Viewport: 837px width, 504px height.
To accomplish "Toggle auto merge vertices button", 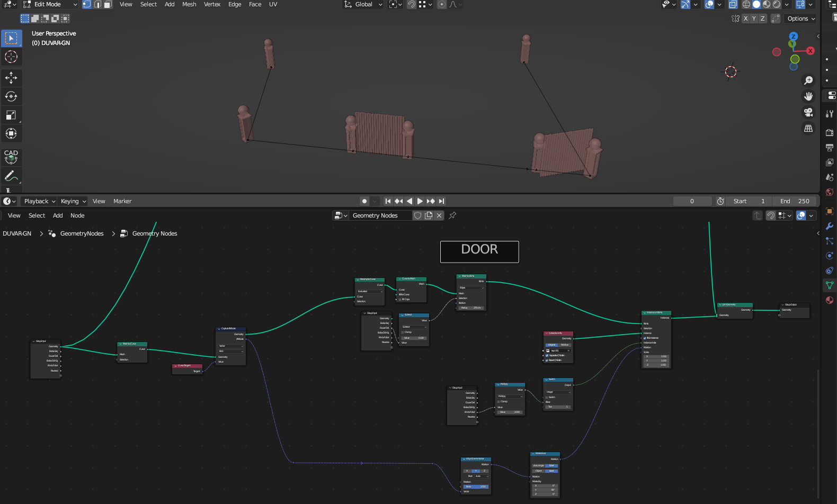I will click(776, 19).
